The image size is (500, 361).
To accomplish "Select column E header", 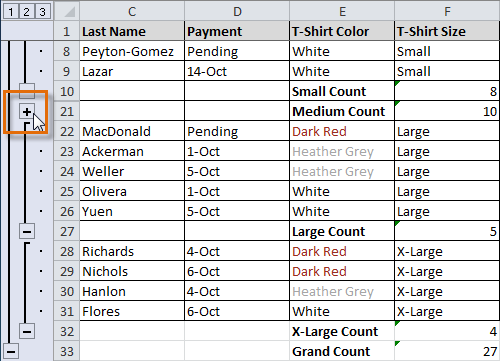I will pos(342,11).
